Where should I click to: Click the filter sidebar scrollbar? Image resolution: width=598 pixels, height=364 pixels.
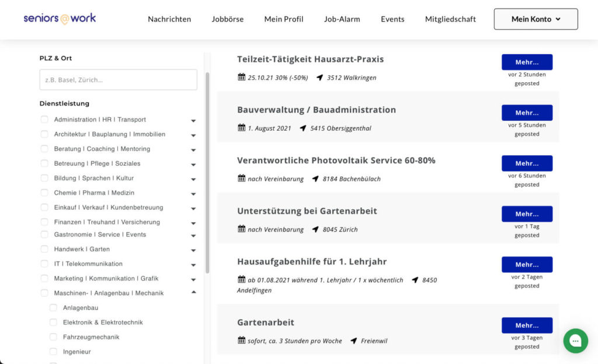tap(207, 173)
